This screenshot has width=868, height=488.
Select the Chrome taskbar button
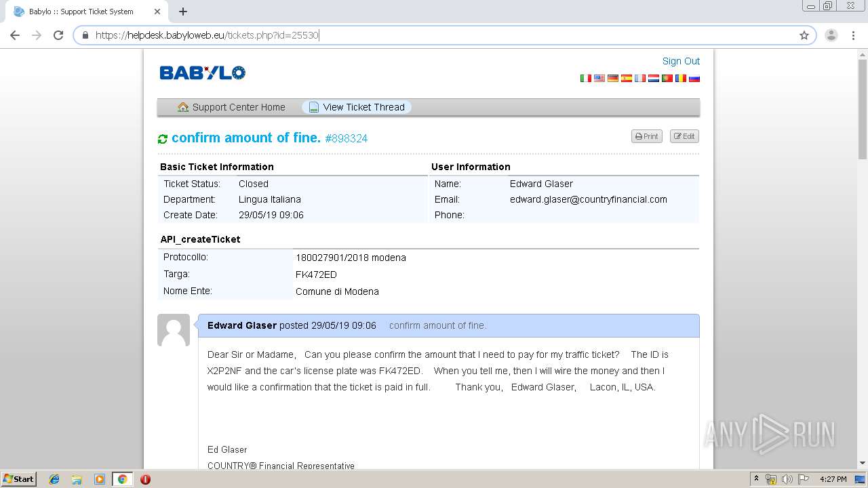(122, 479)
